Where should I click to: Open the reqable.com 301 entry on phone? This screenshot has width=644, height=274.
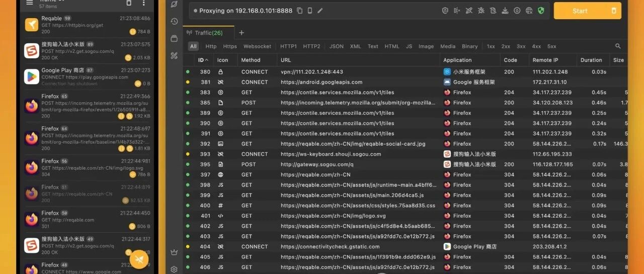pos(88,220)
